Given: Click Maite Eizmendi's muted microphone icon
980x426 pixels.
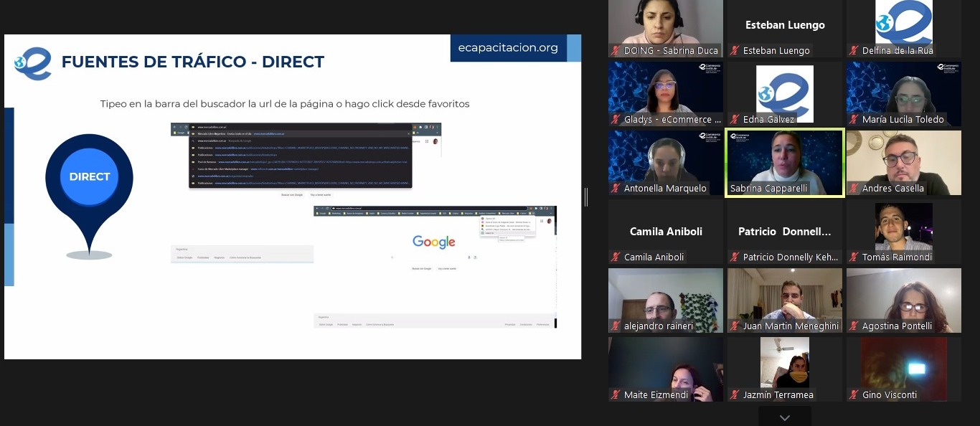Looking at the screenshot, I should pos(616,395).
